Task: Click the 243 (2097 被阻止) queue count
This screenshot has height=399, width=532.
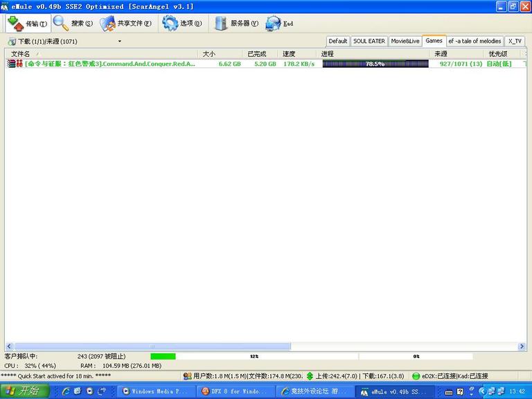Action: 101,356
